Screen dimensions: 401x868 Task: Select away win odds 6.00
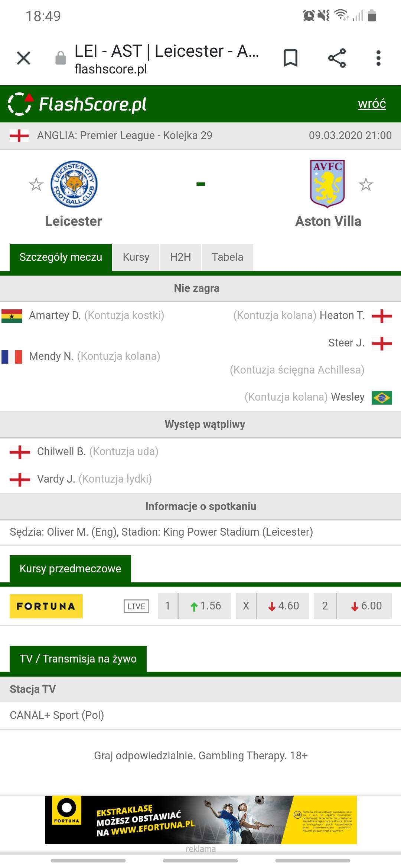pyautogui.click(x=364, y=606)
